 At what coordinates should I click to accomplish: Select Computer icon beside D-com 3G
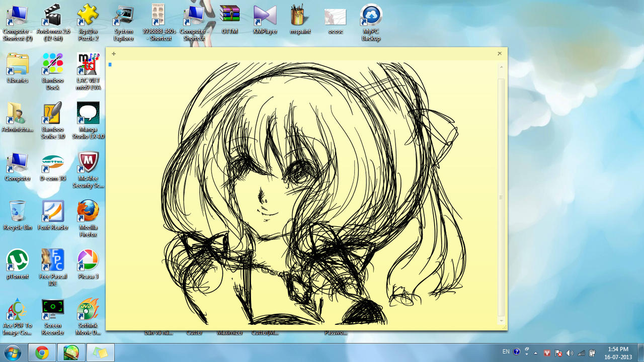[18, 166]
